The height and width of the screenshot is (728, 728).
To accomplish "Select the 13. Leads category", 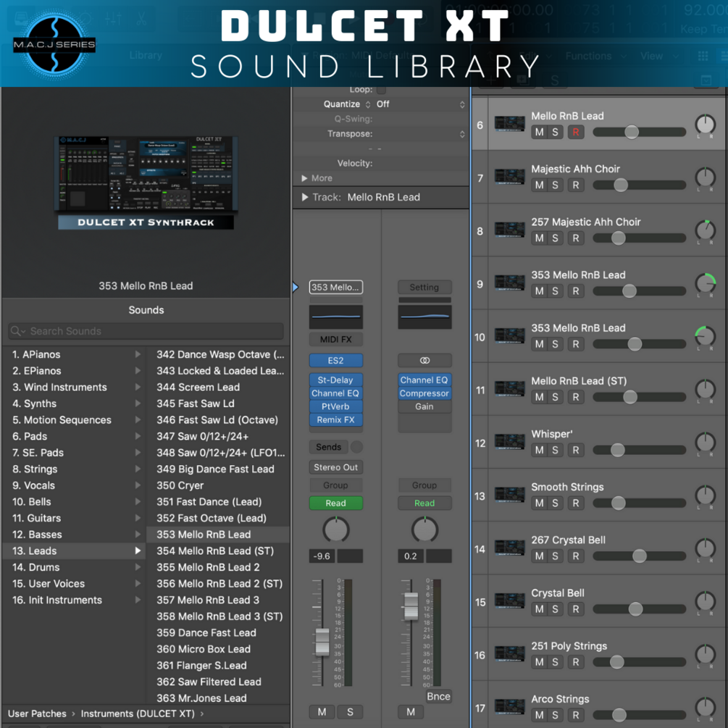I will (x=75, y=551).
